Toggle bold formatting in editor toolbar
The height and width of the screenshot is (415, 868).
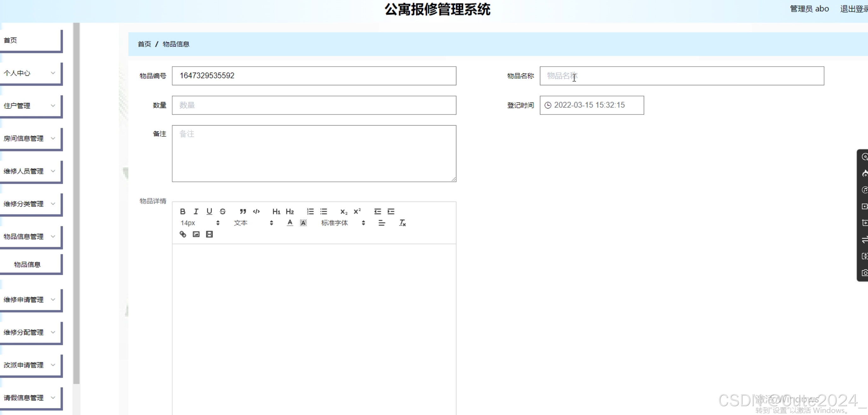click(x=183, y=211)
